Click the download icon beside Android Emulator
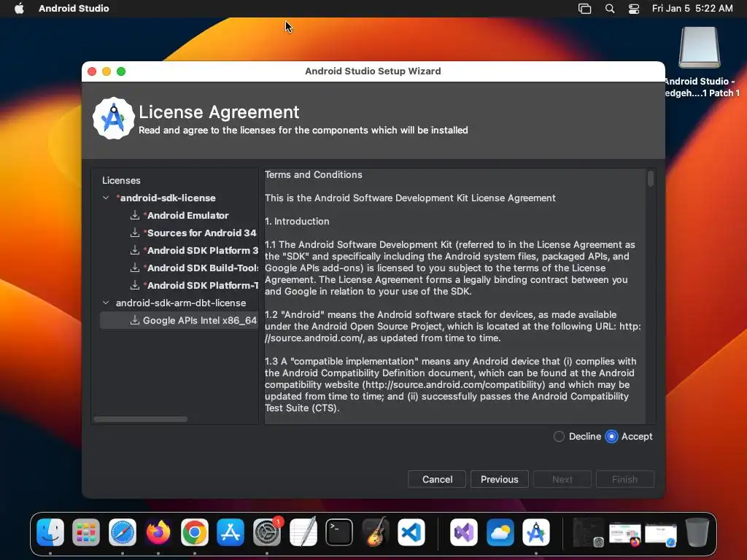The width and height of the screenshot is (747, 560). point(135,215)
